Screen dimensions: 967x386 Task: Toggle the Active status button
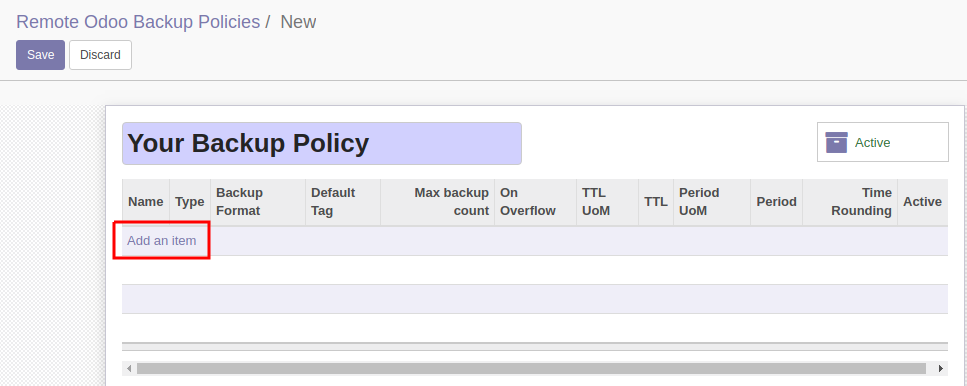883,142
